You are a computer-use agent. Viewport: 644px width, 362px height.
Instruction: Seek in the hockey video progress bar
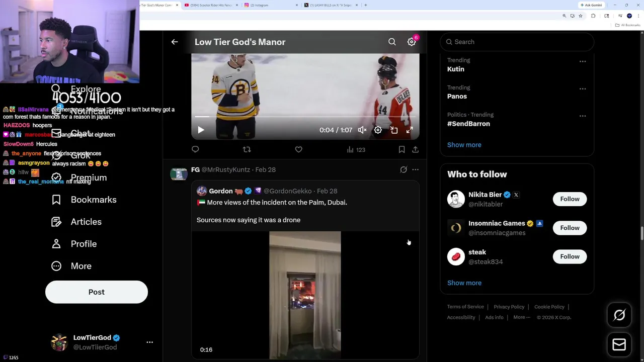coord(305,117)
